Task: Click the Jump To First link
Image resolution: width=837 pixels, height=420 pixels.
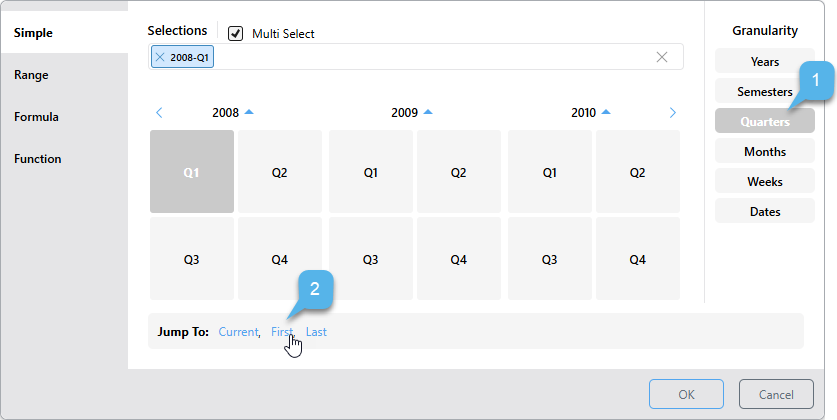Action: pos(282,332)
